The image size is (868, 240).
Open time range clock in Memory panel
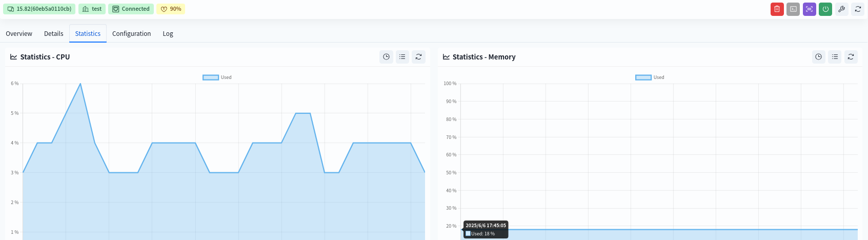(x=819, y=57)
